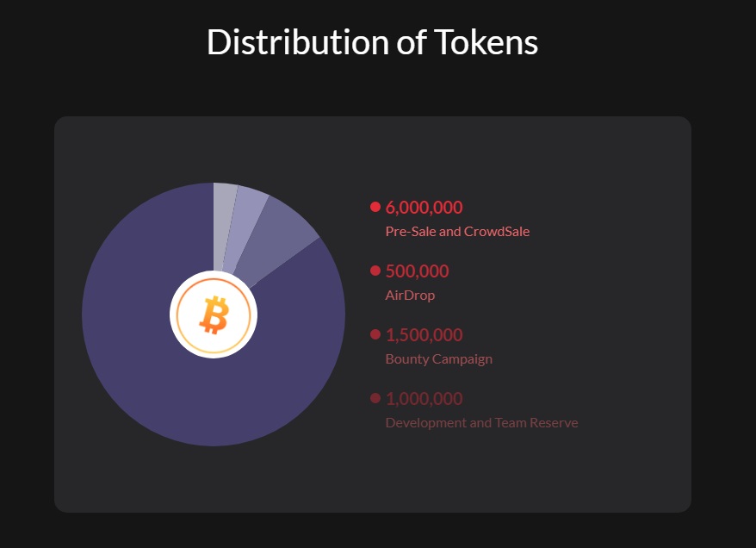Click the 500,000 token amount
This screenshot has height=548, width=756.
coord(417,271)
